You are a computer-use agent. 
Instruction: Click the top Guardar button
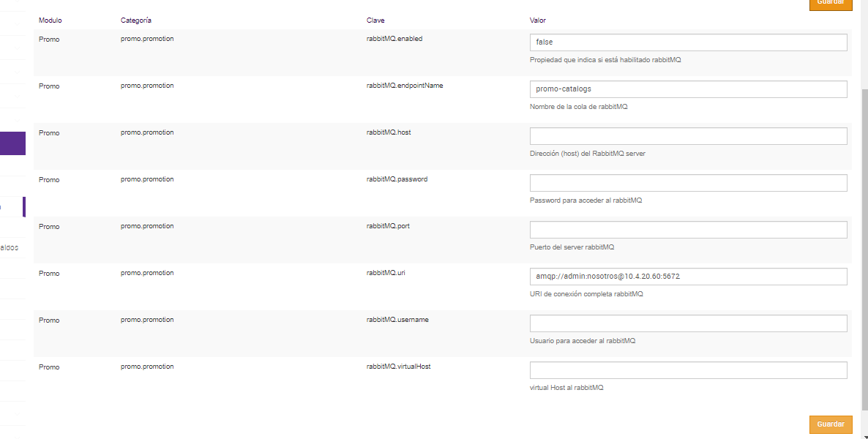831,4
